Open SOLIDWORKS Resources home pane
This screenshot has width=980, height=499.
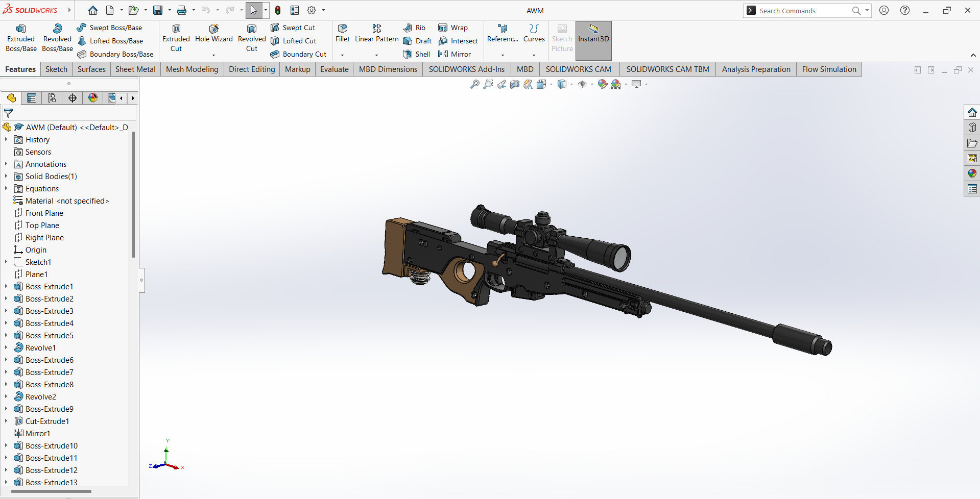click(972, 112)
